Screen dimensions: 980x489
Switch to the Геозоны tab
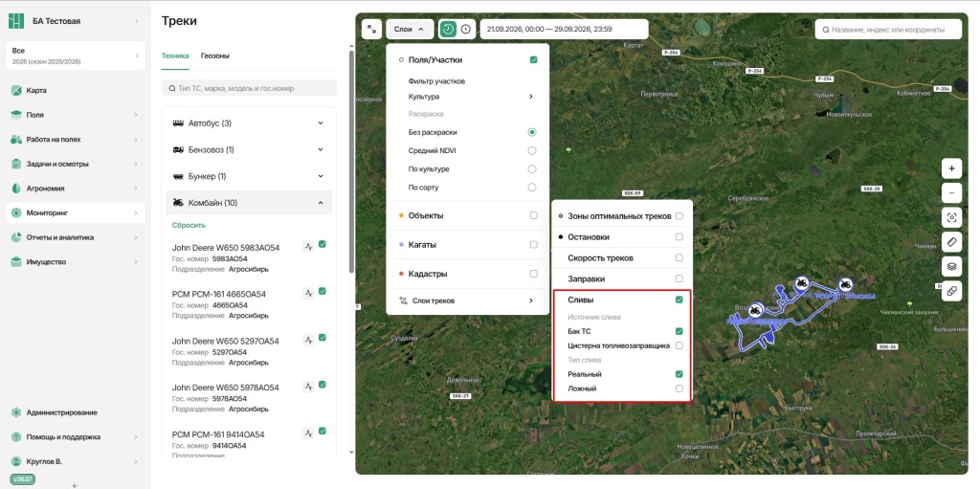click(215, 56)
